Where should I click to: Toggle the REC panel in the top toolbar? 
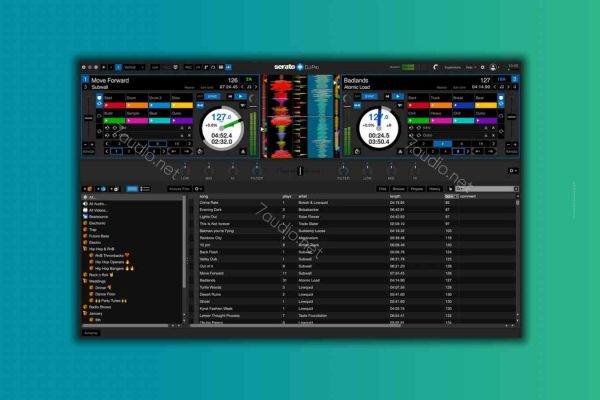188,67
